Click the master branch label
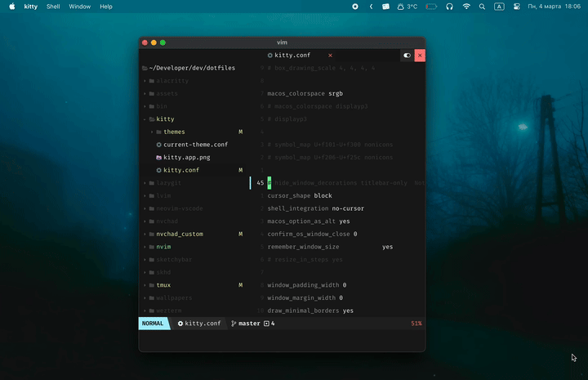 pos(249,324)
